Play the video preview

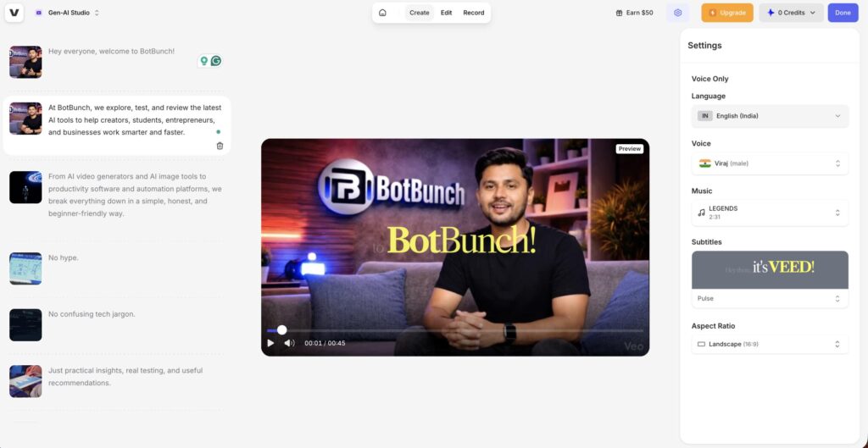(x=270, y=343)
